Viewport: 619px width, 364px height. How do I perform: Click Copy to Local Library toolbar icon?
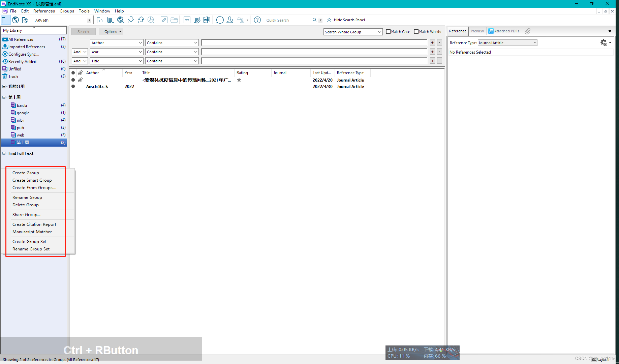pyautogui.click(x=100, y=20)
